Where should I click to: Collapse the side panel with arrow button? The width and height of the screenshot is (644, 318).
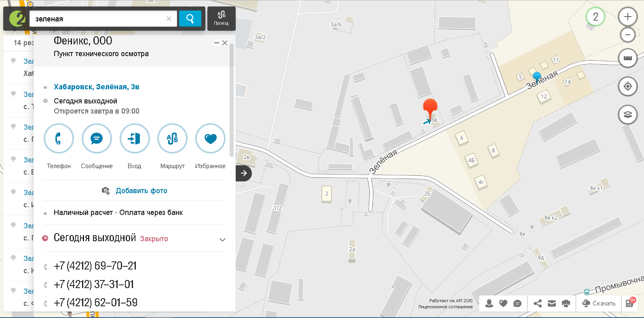point(244,173)
